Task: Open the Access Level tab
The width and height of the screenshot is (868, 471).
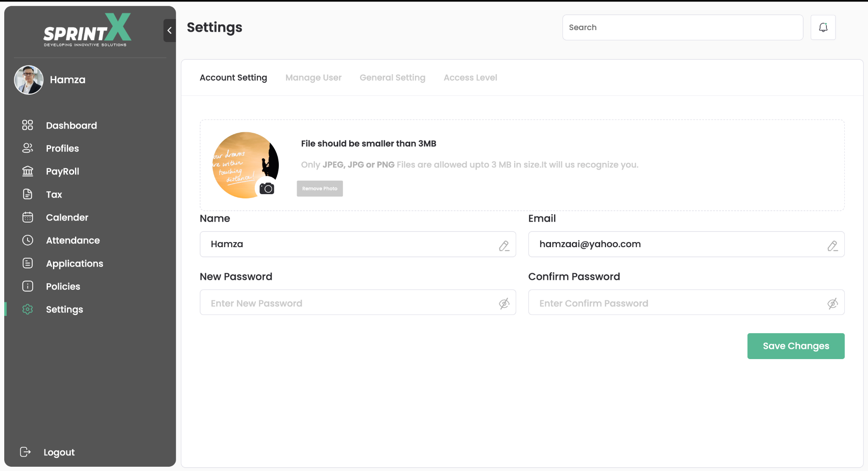Action: 470,78
